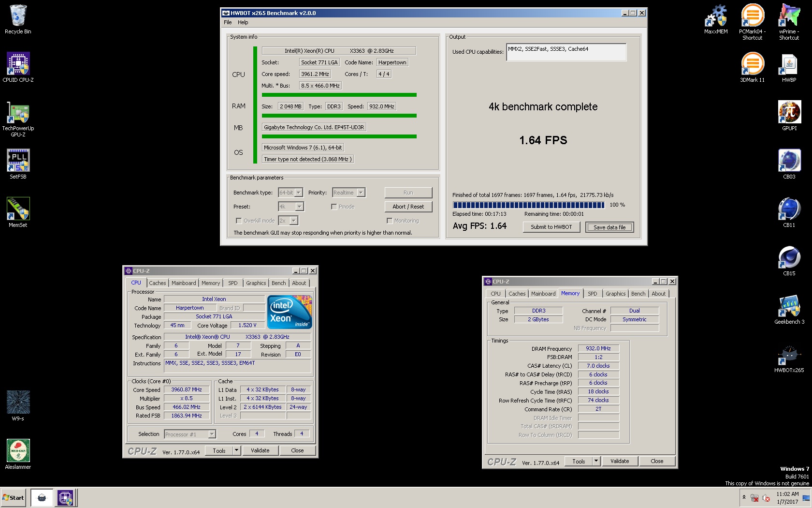Click benchmark progress bar at 100%

click(529, 205)
